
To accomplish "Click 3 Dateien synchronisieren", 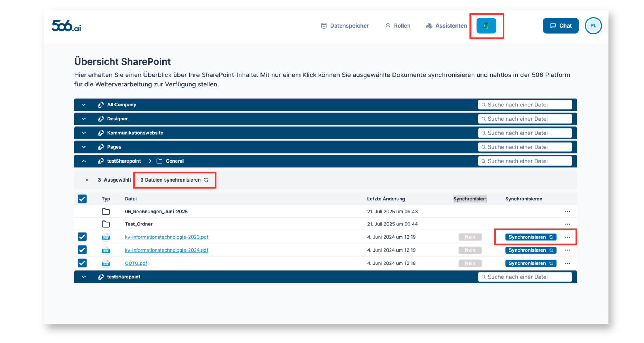I will [175, 180].
